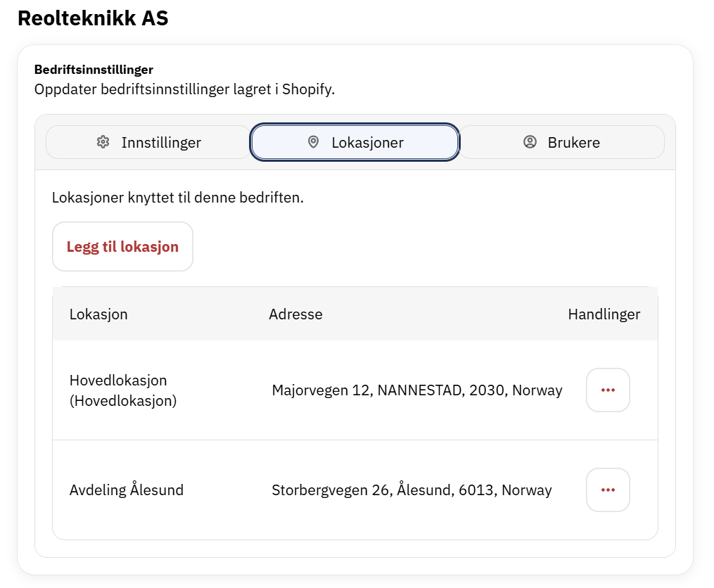The width and height of the screenshot is (714, 588).
Task: Click the Lokasjon column header
Action: pos(98,314)
